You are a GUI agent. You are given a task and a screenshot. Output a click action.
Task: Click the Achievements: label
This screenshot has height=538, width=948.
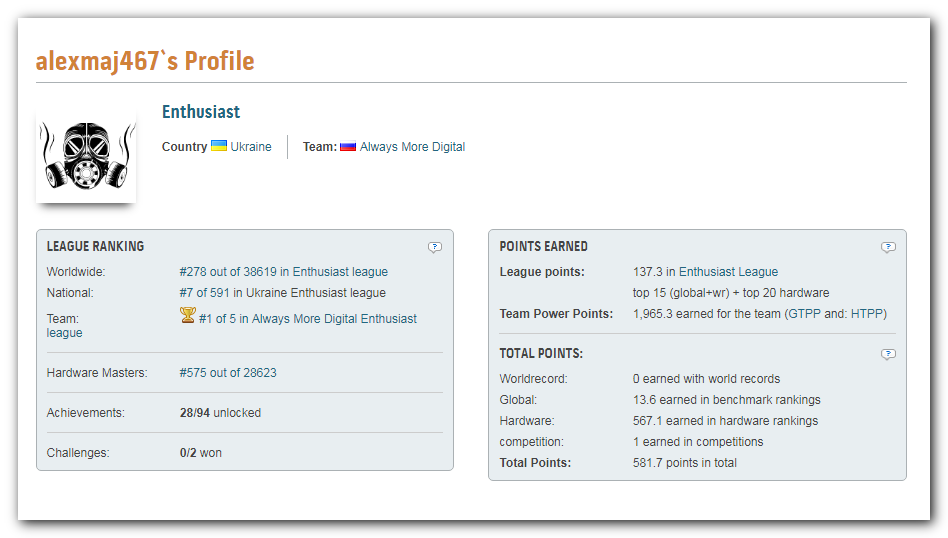(x=86, y=413)
